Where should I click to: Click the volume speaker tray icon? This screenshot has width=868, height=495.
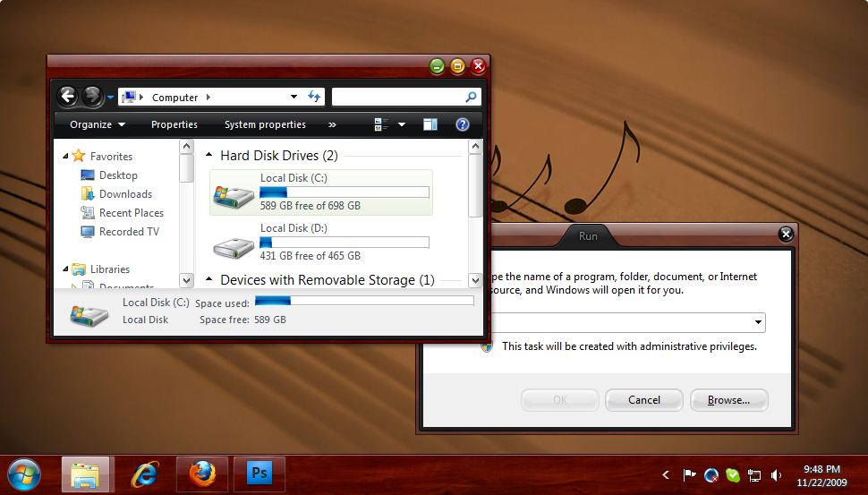[x=776, y=475]
